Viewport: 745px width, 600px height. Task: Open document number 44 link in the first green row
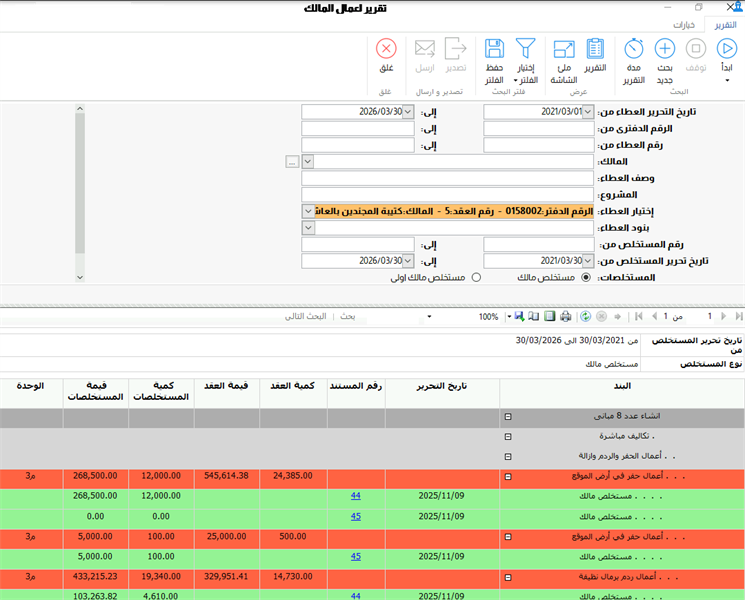point(355,495)
